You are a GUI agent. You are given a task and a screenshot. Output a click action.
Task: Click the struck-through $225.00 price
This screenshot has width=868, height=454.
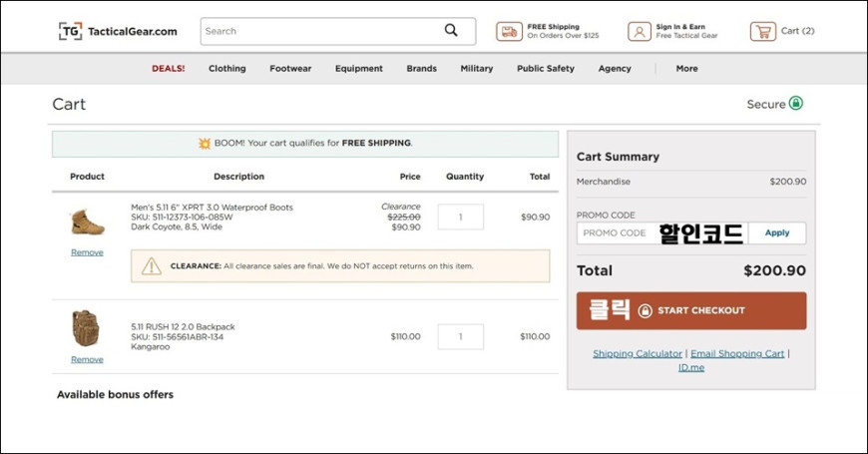[403, 218]
